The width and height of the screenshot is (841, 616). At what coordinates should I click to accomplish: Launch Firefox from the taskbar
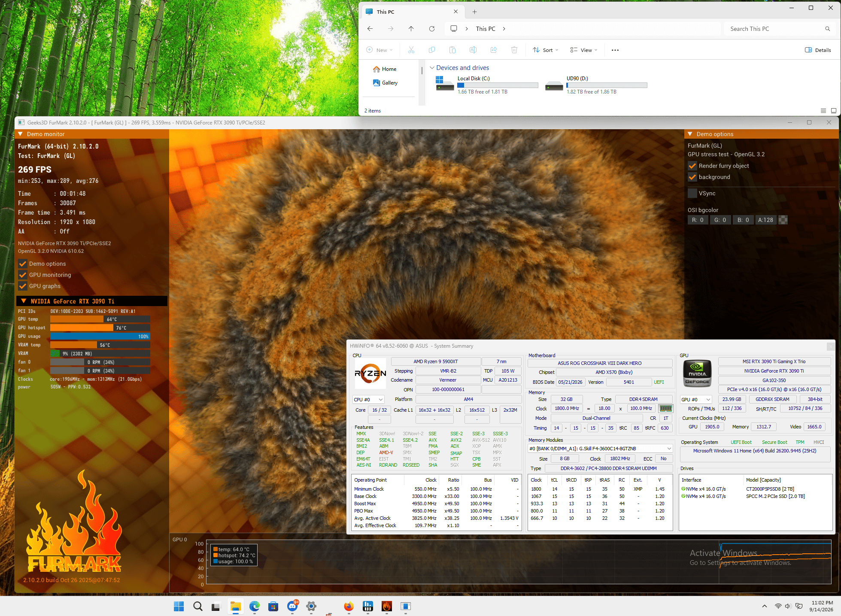[349, 606]
